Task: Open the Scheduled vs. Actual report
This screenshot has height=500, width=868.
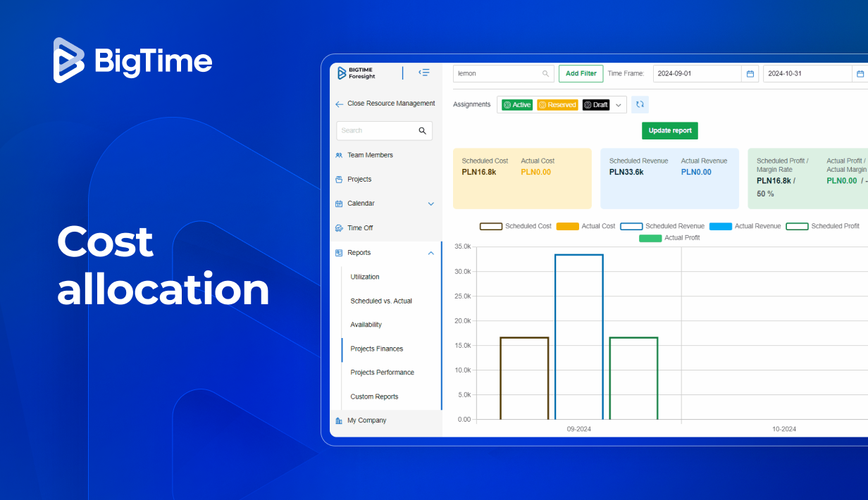Action: tap(381, 301)
